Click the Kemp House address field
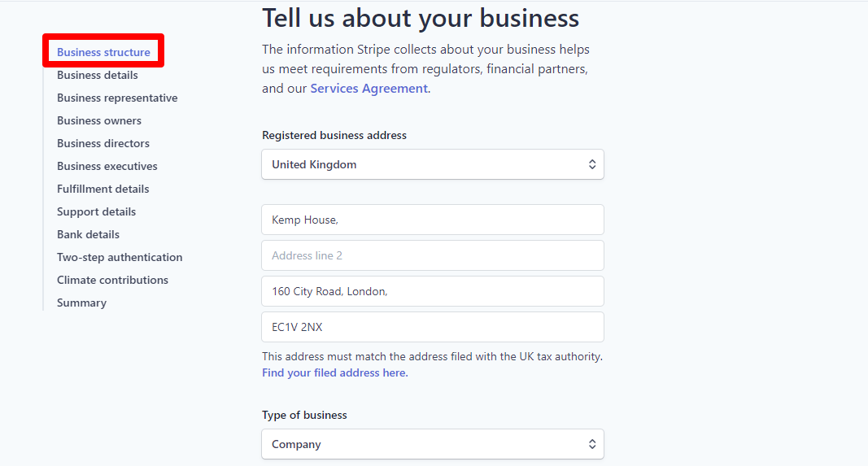Viewport: 868px width, 466px height. [x=432, y=220]
